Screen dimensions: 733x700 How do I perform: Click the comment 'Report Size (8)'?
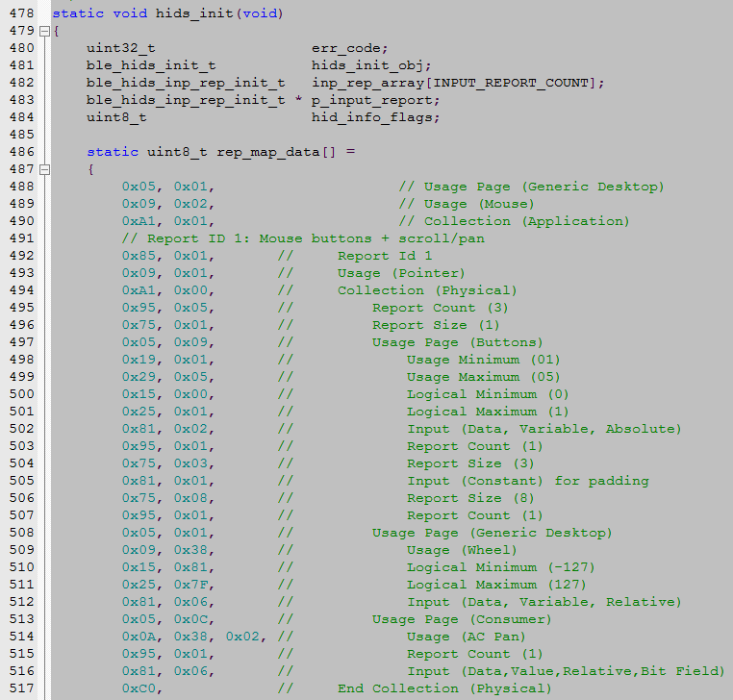point(470,498)
